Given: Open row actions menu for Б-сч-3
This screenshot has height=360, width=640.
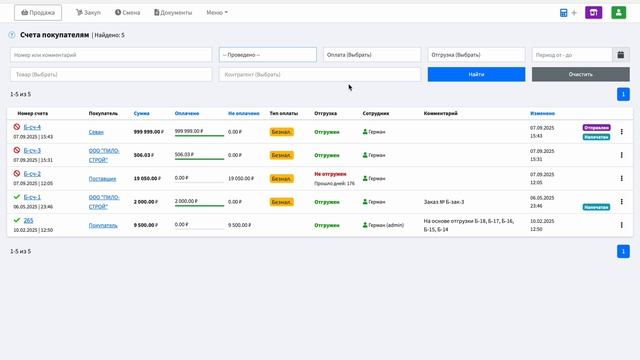Looking at the screenshot, I should click(x=622, y=155).
